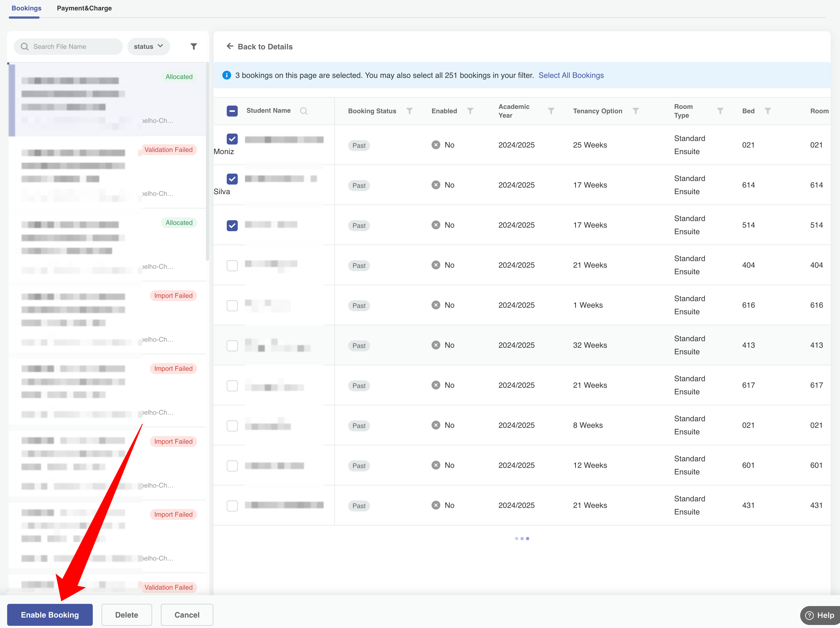Open the Help widget
Image resolution: width=840 pixels, height=628 pixels.
(820, 615)
